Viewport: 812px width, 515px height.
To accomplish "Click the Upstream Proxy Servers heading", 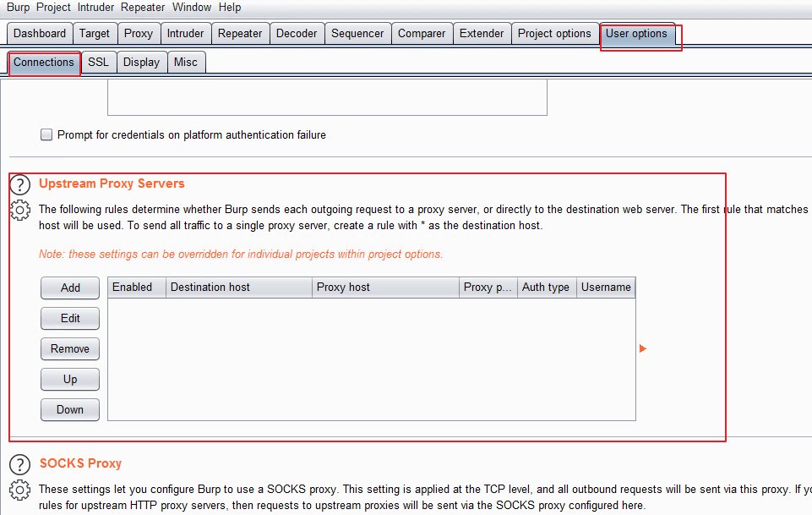I will [x=112, y=184].
